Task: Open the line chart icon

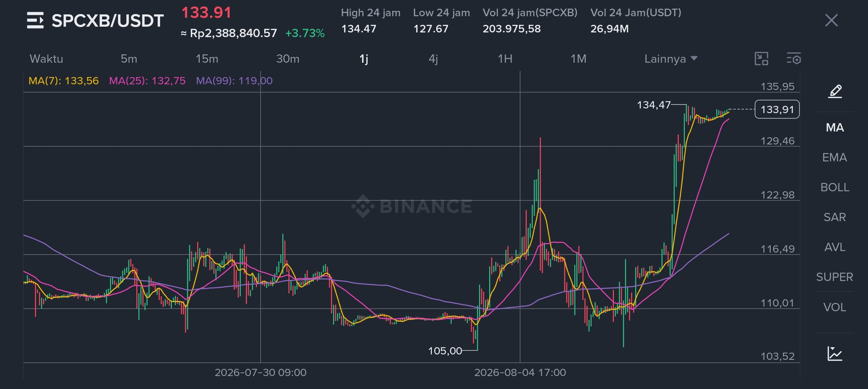Action: tap(835, 353)
